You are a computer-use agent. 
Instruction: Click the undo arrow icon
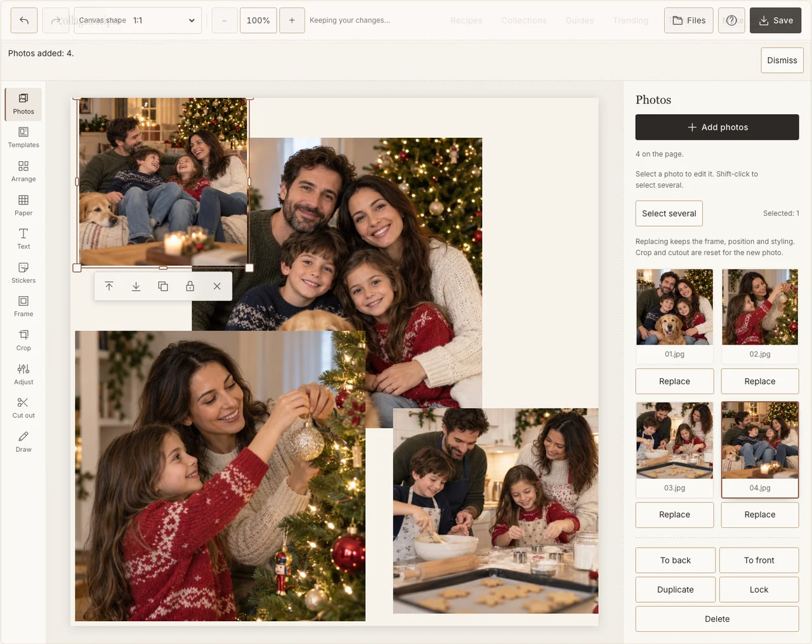pos(24,20)
